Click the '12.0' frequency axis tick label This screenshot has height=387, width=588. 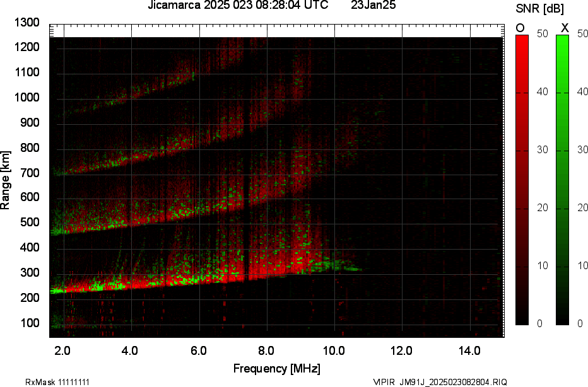[x=401, y=351]
